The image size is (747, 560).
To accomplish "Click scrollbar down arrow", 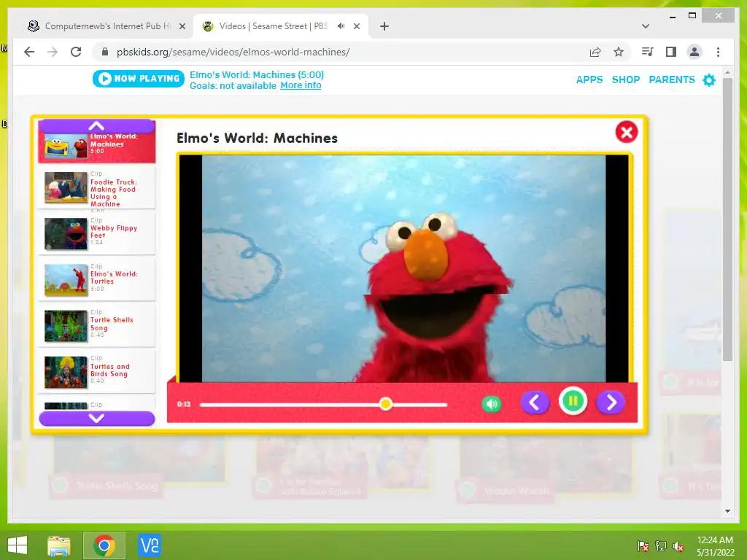I will 727,511.
